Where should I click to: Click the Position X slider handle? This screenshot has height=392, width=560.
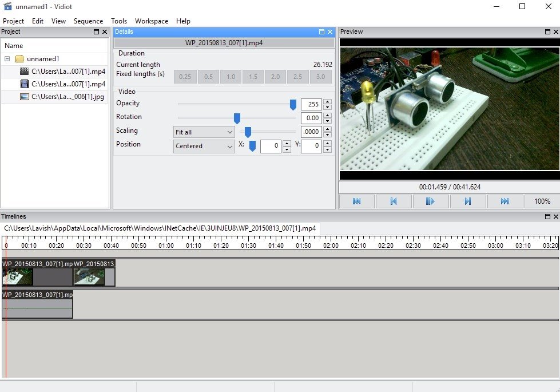click(x=252, y=145)
